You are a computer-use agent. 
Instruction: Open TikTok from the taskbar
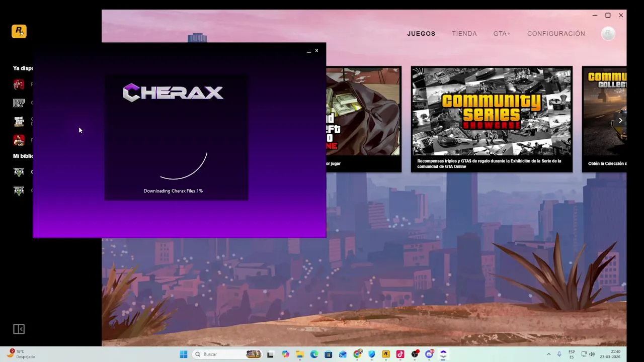tap(400, 354)
